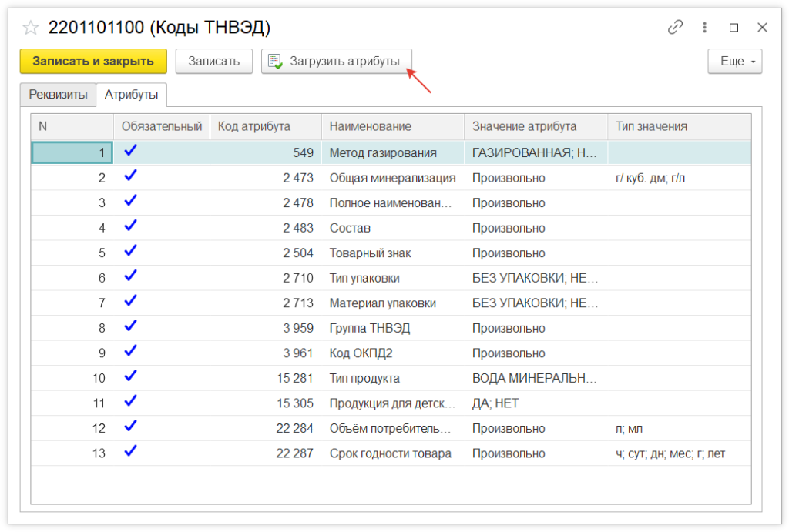Click 'Объём потребитель…' name cell

tap(392, 428)
